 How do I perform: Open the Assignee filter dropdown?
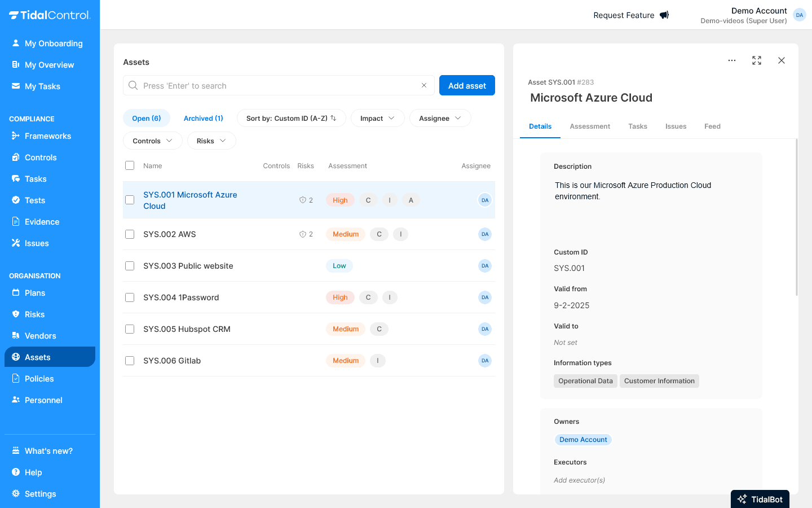(x=440, y=119)
